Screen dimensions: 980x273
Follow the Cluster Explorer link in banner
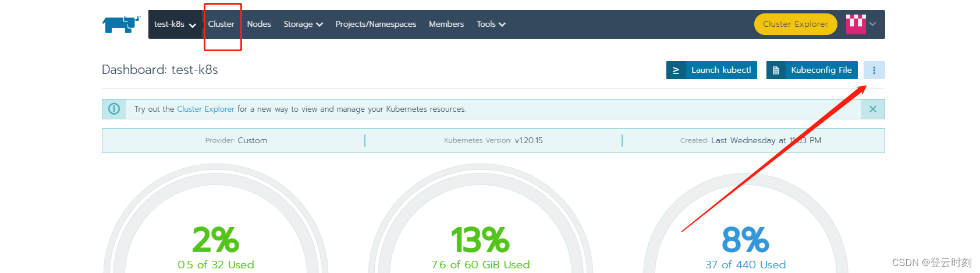click(x=206, y=109)
